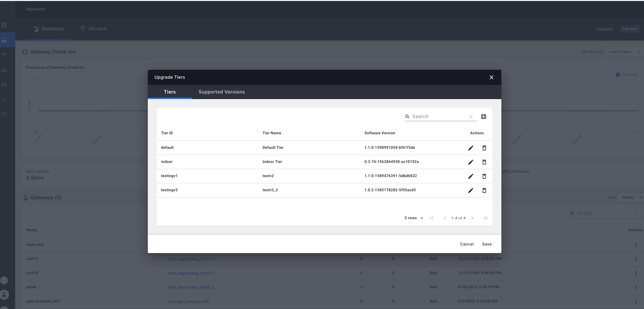Screen dimensions: 644x309
Task: Expand the Status view dropdown
Action: click(630, 197)
